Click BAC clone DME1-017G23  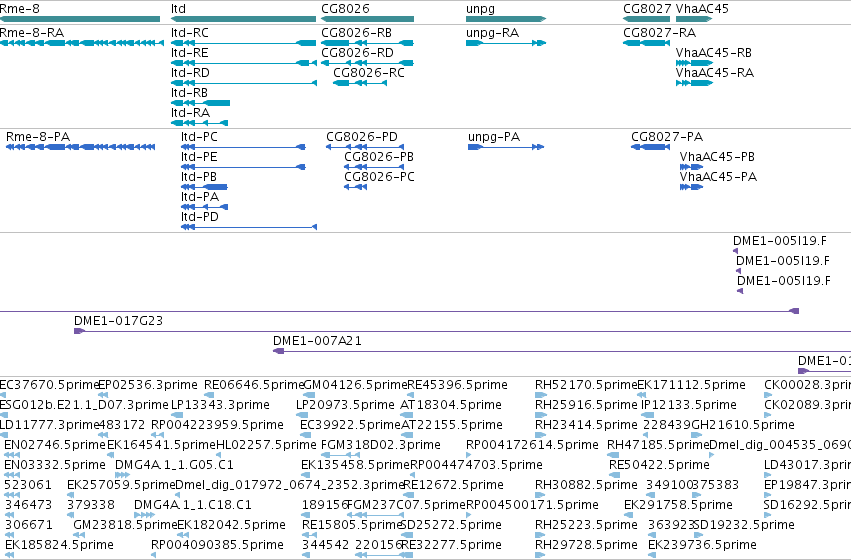click(462, 331)
